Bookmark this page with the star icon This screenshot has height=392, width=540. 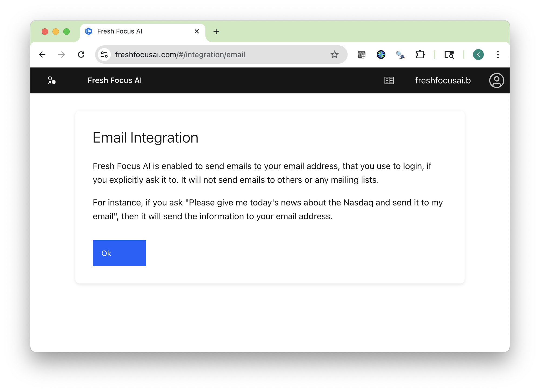click(x=335, y=55)
